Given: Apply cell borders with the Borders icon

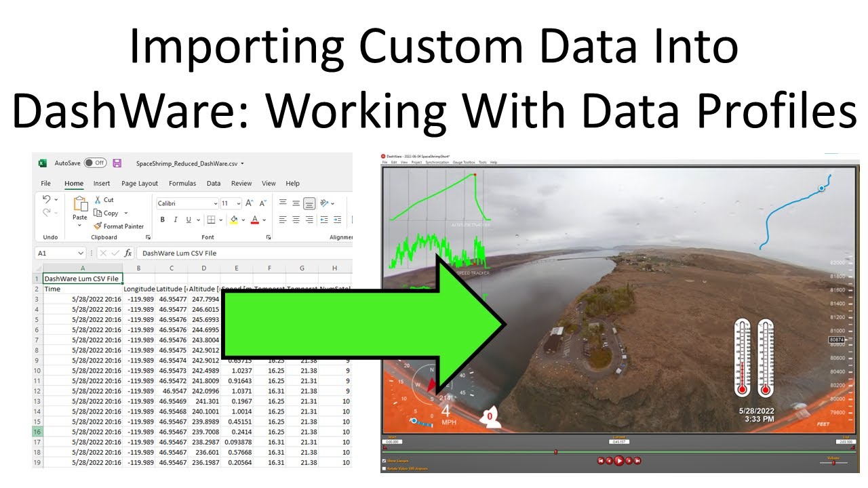Looking at the screenshot, I should point(211,220).
